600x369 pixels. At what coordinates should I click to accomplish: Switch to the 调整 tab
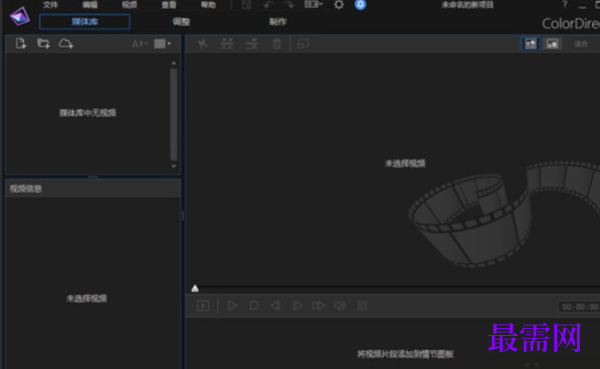[x=181, y=22]
